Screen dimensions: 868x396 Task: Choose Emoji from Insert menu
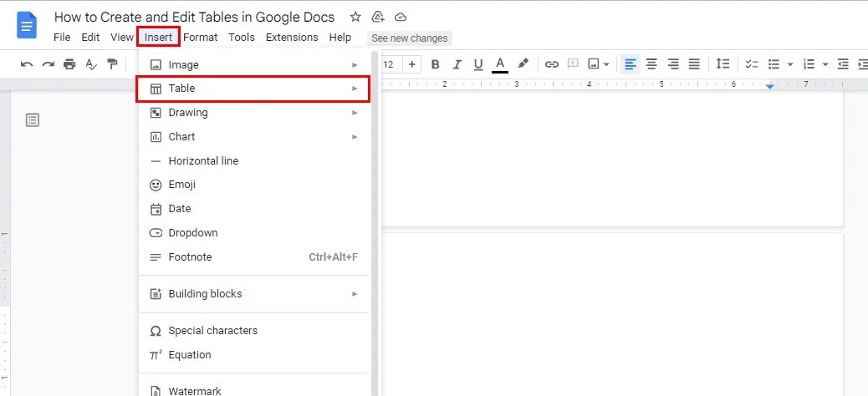pos(255,185)
